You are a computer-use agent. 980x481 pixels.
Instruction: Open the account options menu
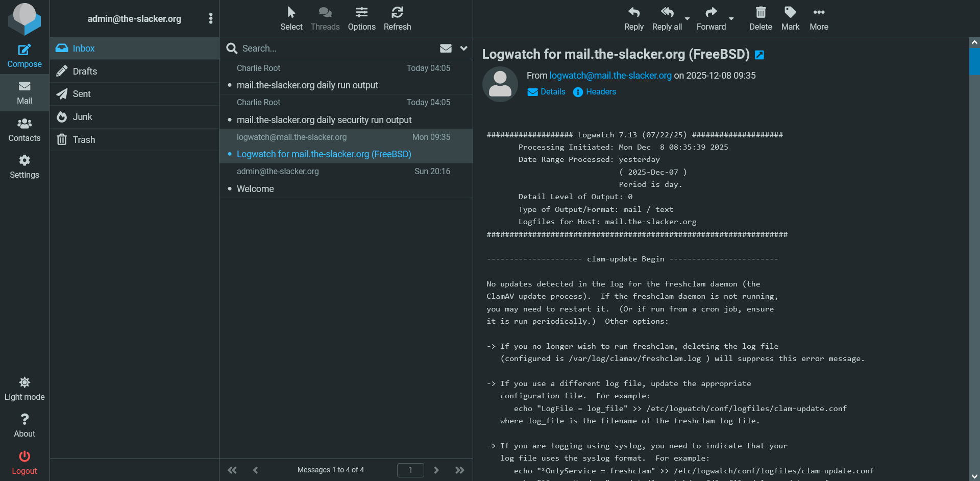pos(210,18)
